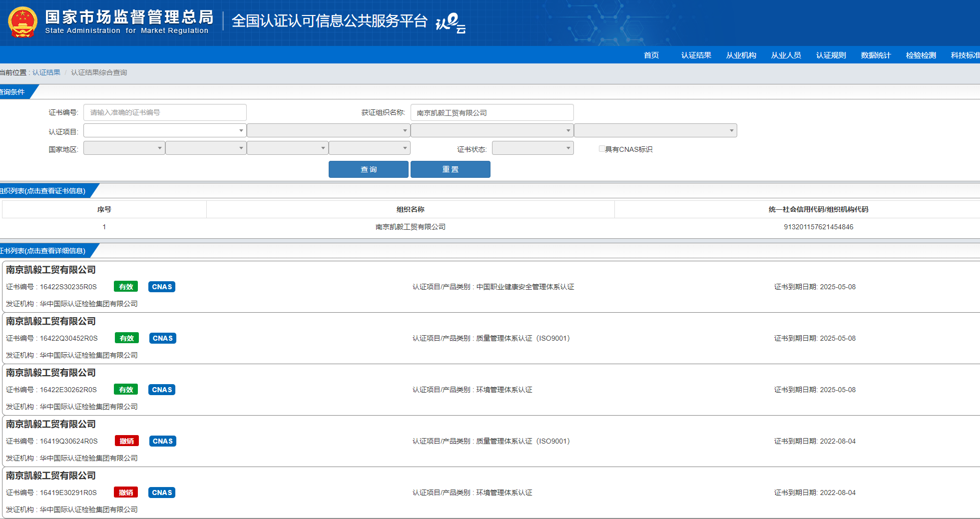Click 撤销 status badge of 16419Q30624R0S
The height and width of the screenshot is (519, 980).
coord(127,441)
